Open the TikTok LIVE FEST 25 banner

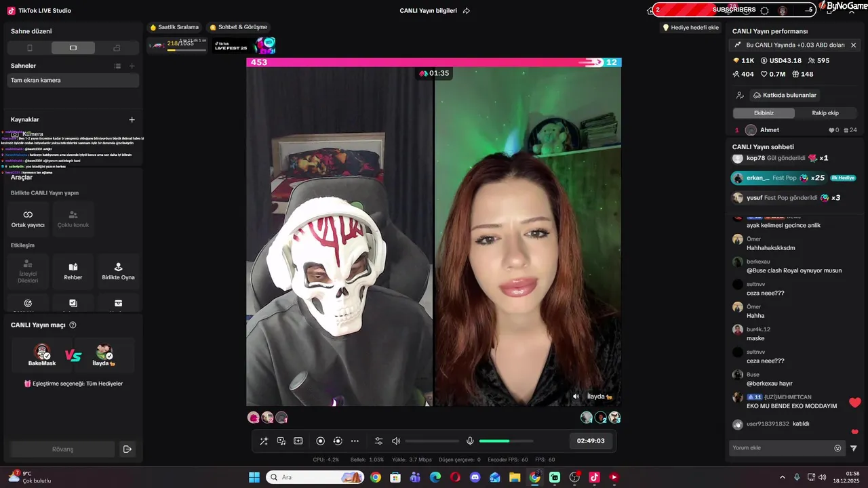(x=244, y=45)
